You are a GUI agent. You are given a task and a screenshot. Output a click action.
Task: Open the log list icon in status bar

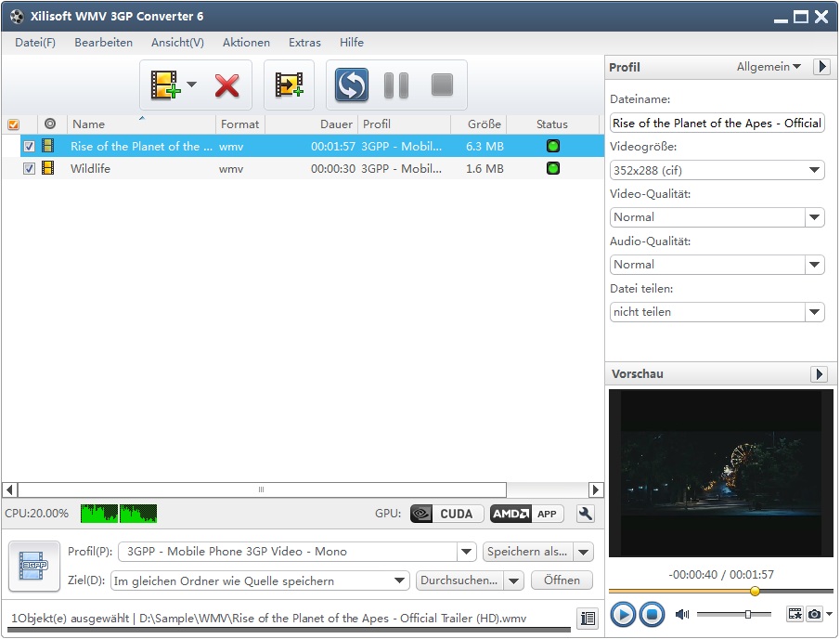click(588, 619)
